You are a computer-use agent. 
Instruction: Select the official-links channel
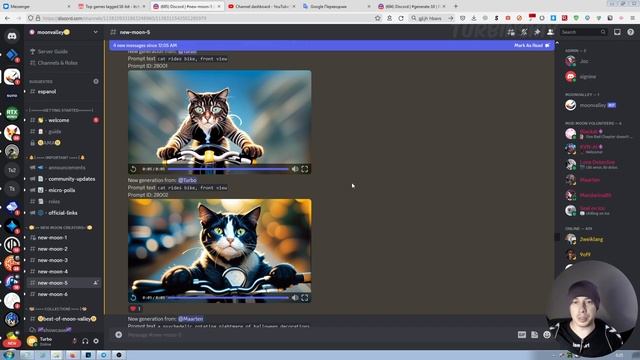62,213
